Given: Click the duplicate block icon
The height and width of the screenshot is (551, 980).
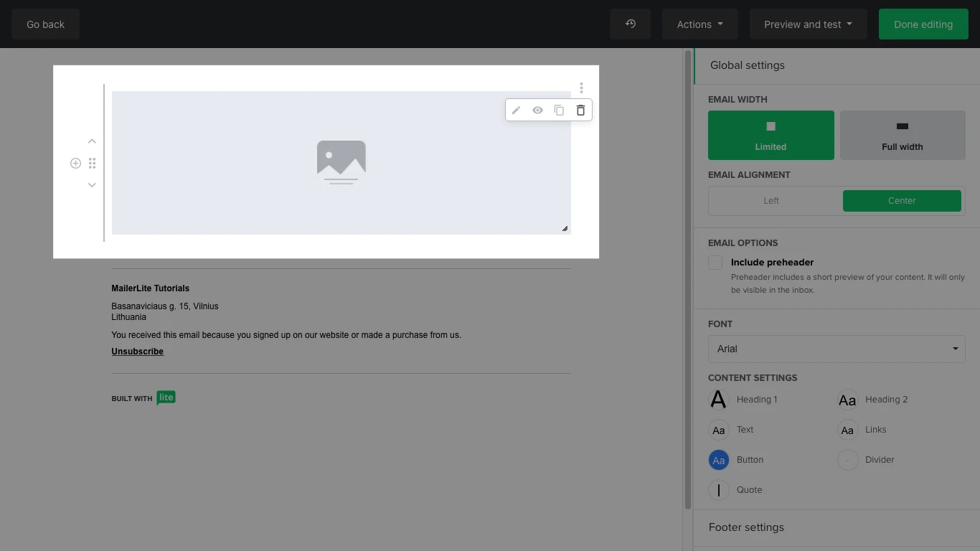Looking at the screenshot, I should pos(559,110).
